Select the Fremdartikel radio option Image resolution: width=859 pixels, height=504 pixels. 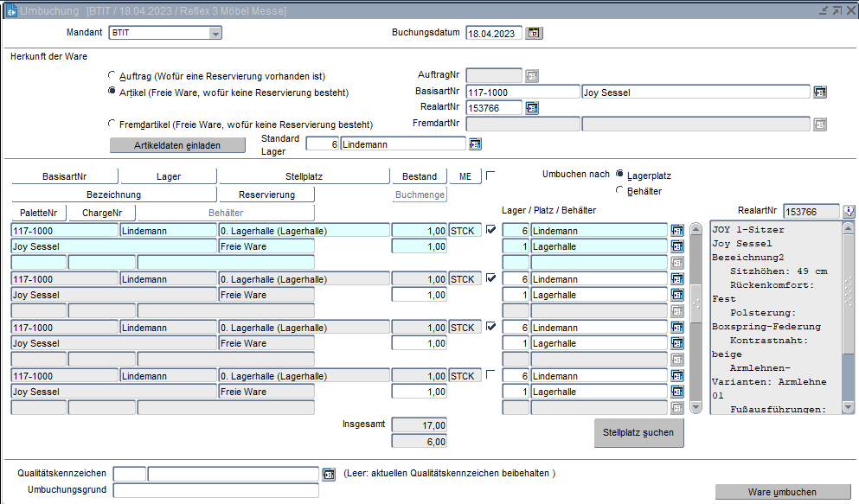pyautogui.click(x=112, y=124)
